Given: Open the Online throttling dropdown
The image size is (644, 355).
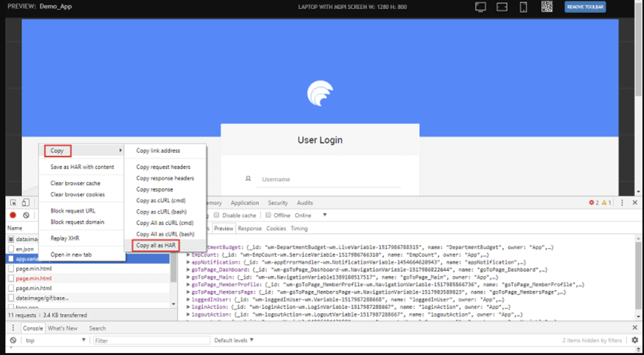Looking at the screenshot, I should coord(324,215).
